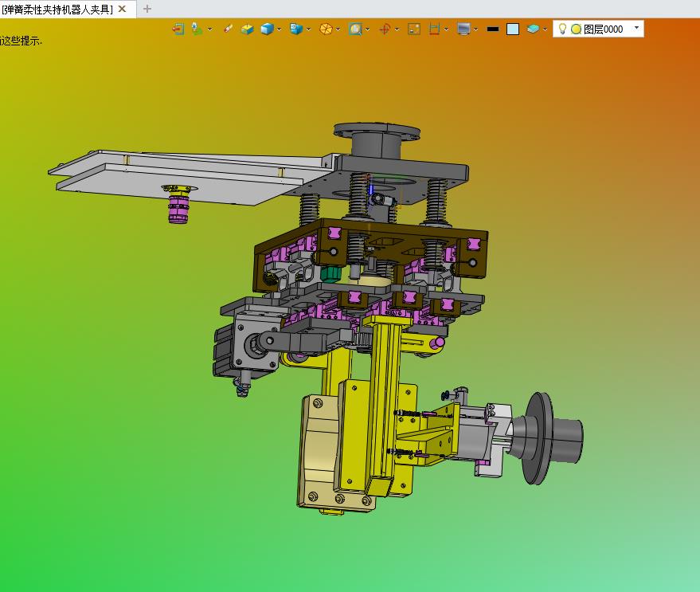This screenshot has width=700, height=592.
Task: Click the blue view-orientation cube icon
Action: pyautogui.click(x=296, y=29)
